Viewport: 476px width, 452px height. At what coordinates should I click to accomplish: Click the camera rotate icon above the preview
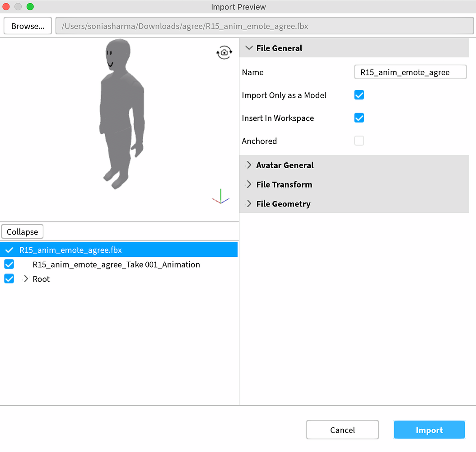click(224, 52)
